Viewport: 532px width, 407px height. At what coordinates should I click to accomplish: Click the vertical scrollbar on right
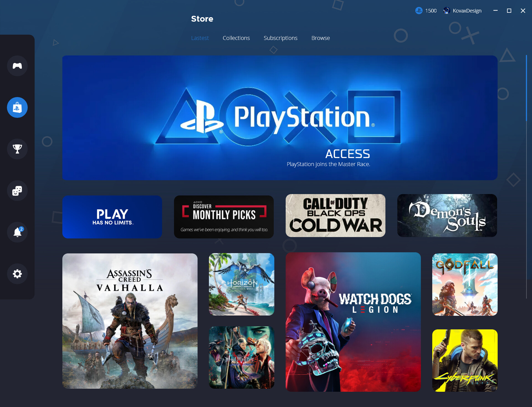pos(526,88)
